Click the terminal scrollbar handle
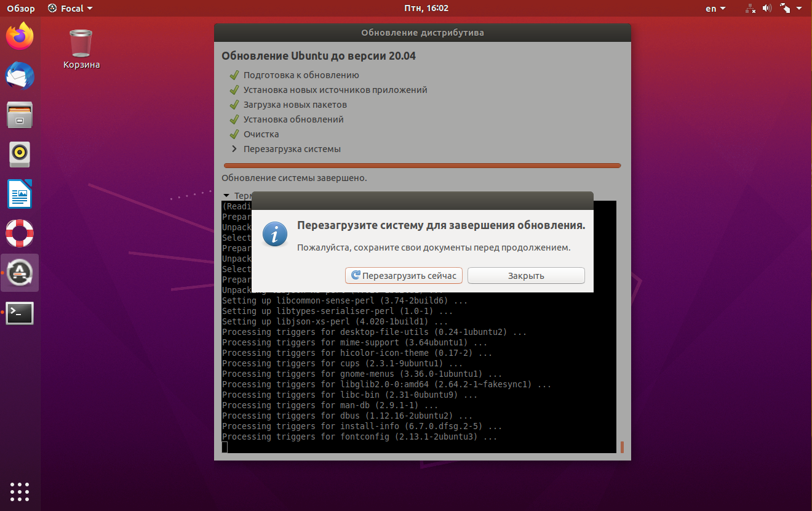This screenshot has height=511, width=812. coord(622,447)
